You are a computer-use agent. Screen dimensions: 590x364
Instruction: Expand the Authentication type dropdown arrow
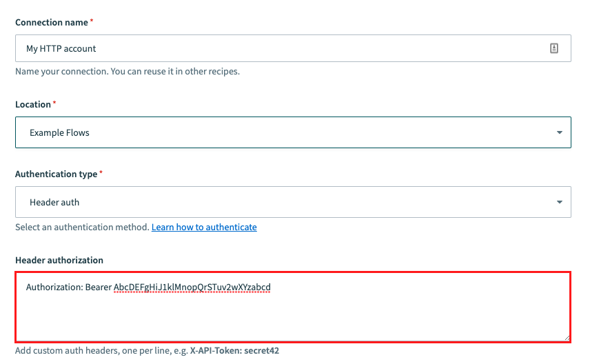pos(560,202)
